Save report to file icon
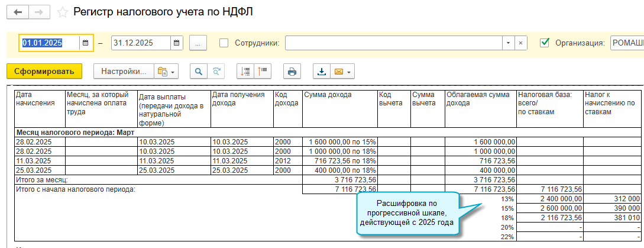This screenshot has width=644, height=248. [x=322, y=71]
